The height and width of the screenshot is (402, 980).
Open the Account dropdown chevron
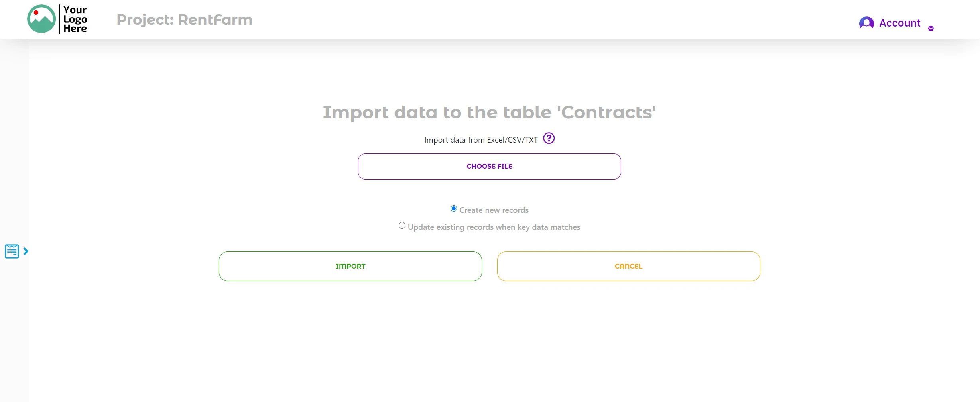pos(931,28)
